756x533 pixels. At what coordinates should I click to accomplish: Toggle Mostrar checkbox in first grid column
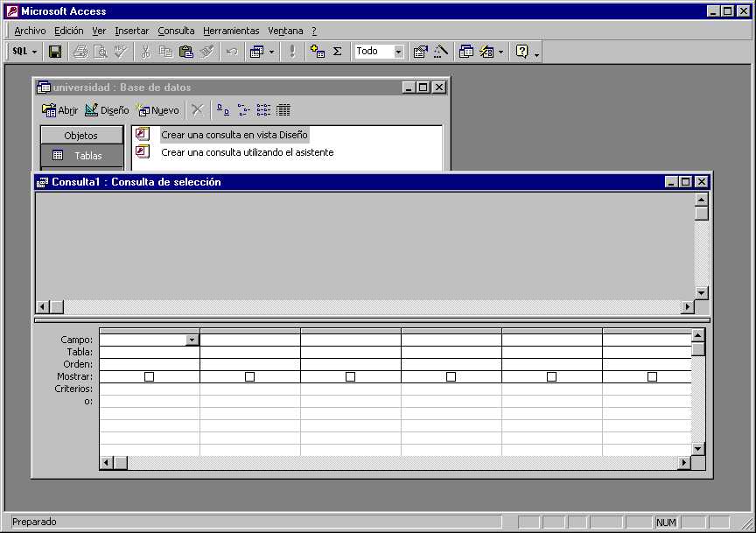pos(149,376)
